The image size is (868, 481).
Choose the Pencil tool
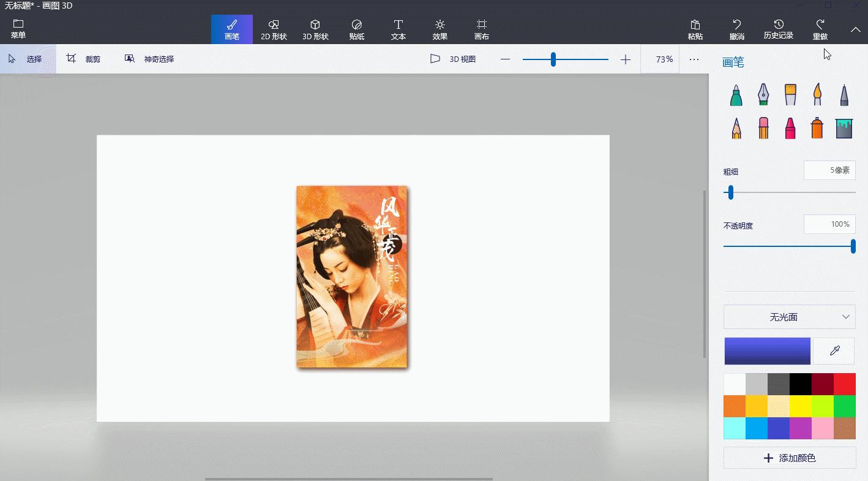[x=736, y=128]
